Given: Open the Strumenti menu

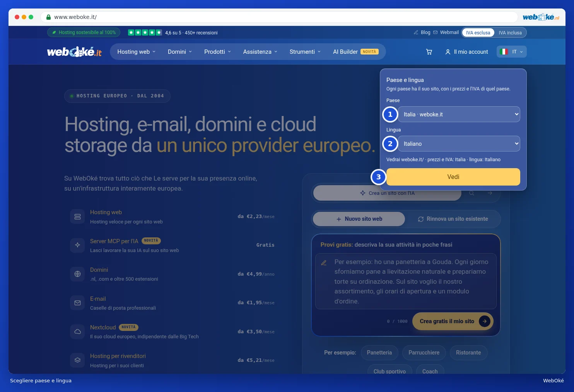Looking at the screenshot, I should pos(305,52).
